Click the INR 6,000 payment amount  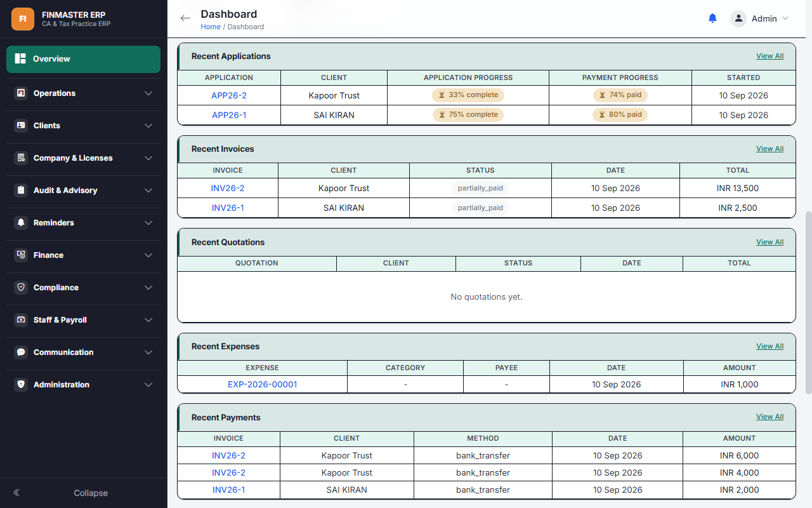(739, 455)
